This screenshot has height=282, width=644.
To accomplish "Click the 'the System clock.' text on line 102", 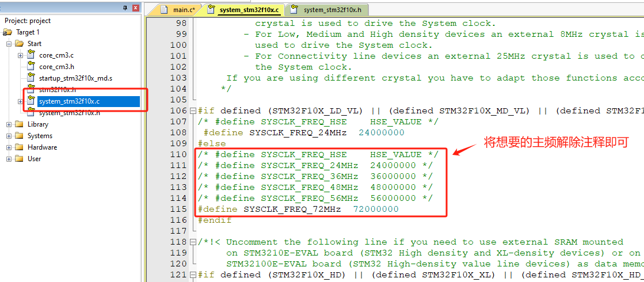I will tap(303, 67).
